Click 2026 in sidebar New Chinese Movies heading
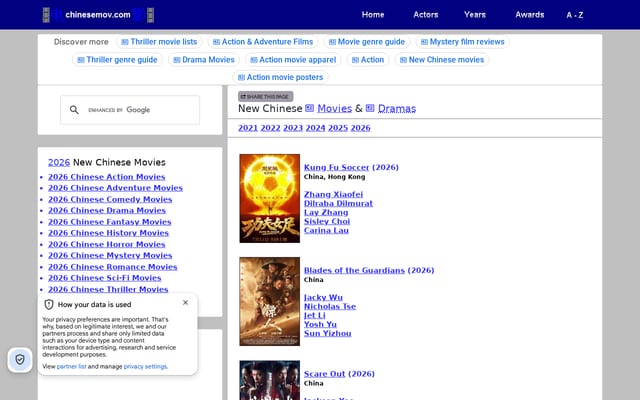 (x=59, y=162)
